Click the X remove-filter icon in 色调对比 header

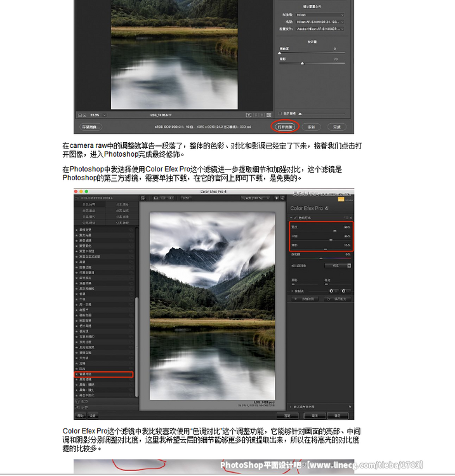coord(350,218)
